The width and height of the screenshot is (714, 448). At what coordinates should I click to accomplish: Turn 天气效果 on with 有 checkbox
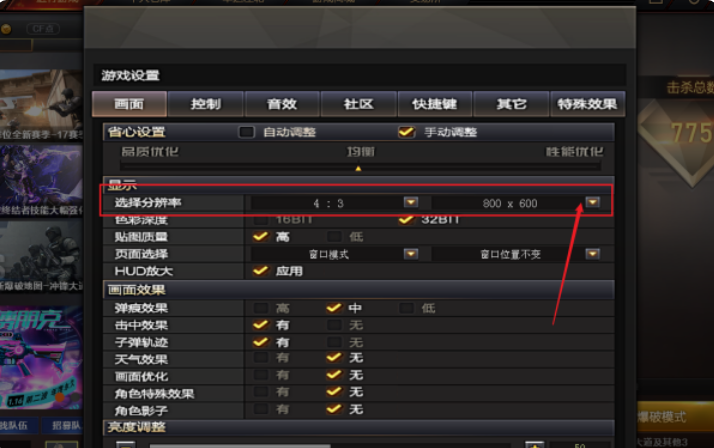[260, 357]
